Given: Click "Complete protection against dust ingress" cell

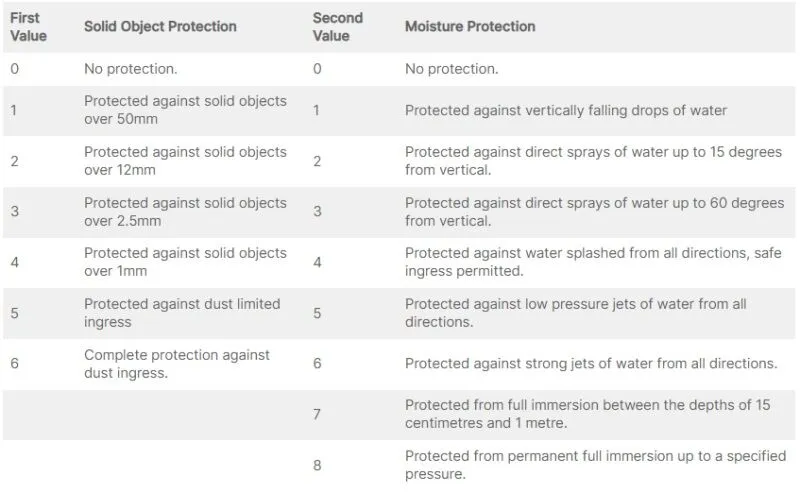Looking at the screenshot, I should pos(177,363).
